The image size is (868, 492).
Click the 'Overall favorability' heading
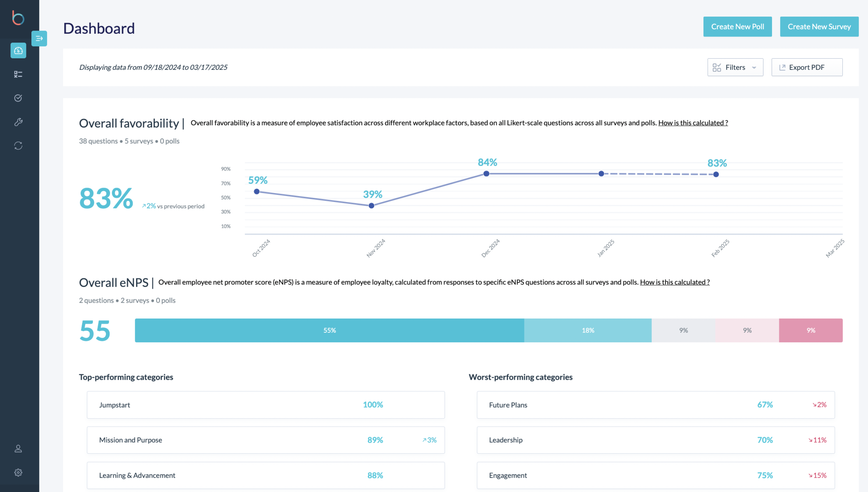tap(129, 123)
